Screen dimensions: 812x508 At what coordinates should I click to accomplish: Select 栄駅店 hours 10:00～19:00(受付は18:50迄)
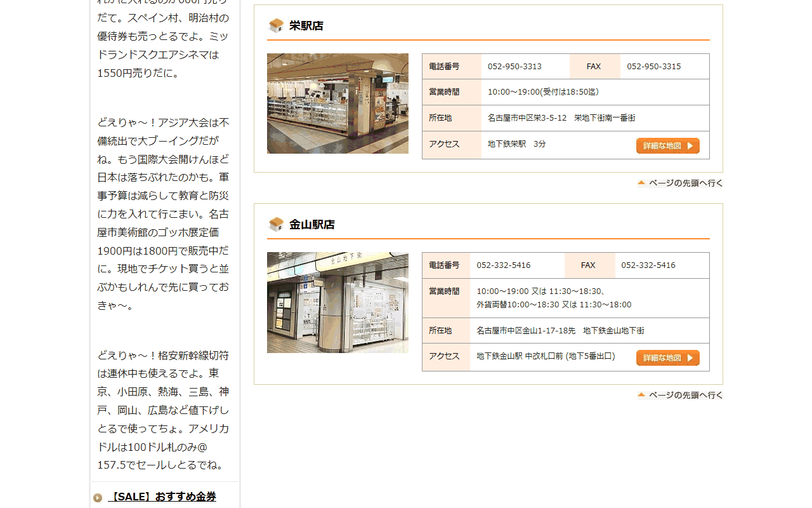click(x=543, y=92)
